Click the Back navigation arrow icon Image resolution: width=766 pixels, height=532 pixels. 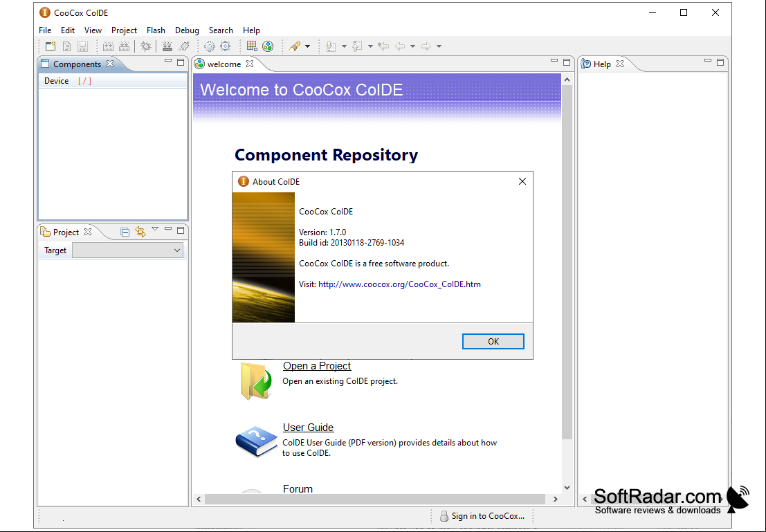coord(400,46)
